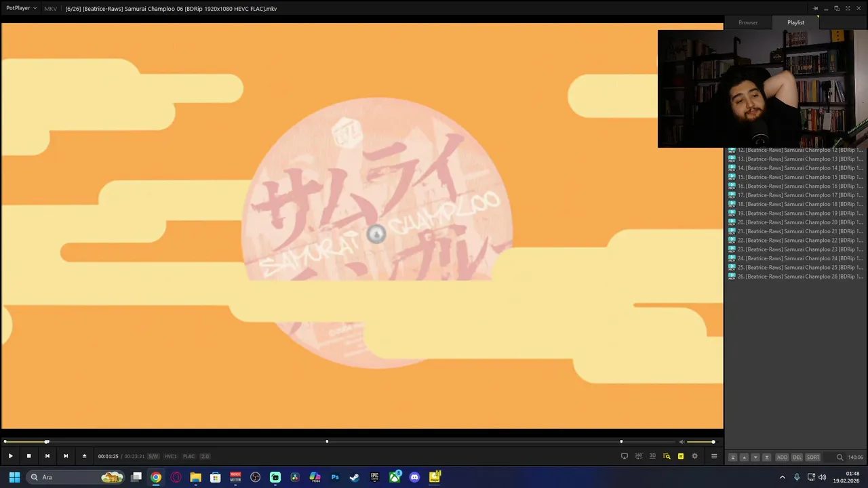Click the Play button in PotPlayer
This screenshot has height=488, width=868.
click(x=10, y=456)
